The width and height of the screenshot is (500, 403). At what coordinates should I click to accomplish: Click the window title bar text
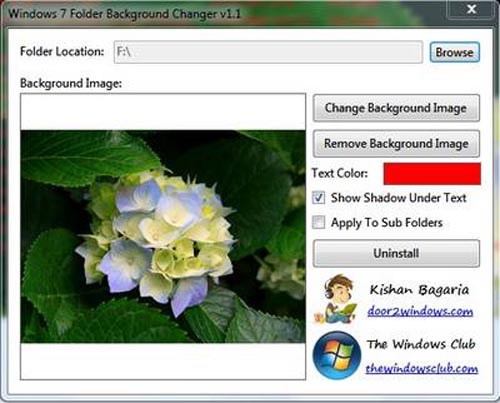124,14
